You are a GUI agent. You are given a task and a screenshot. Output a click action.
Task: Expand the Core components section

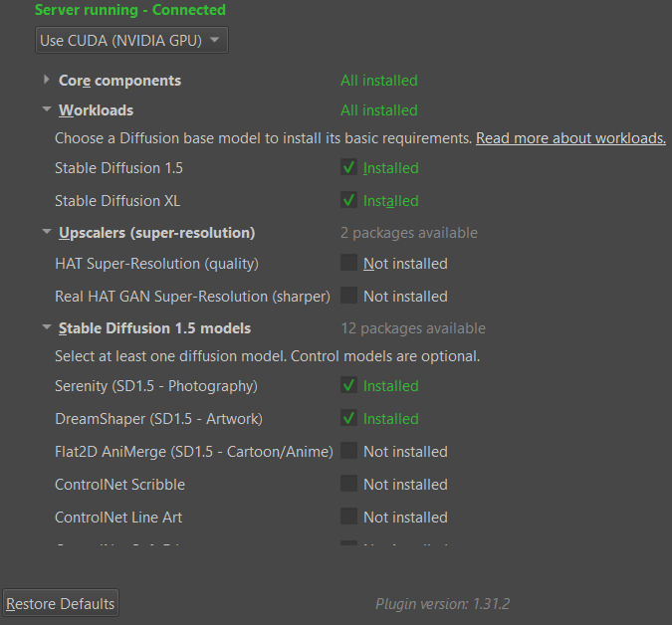point(46,80)
